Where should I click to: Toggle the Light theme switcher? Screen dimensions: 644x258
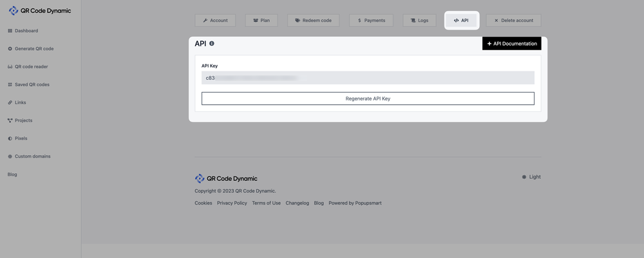click(x=531, y=177)
